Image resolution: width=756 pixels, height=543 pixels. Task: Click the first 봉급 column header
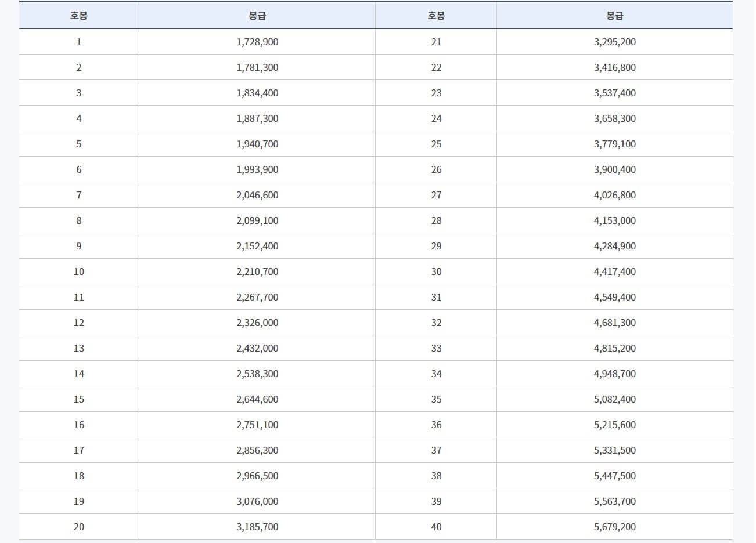pyautogui.click(x=256, y=15)
